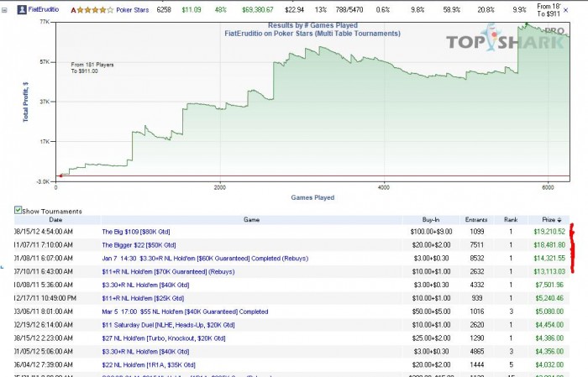Click the star rating icons

(x=95, y=10)
